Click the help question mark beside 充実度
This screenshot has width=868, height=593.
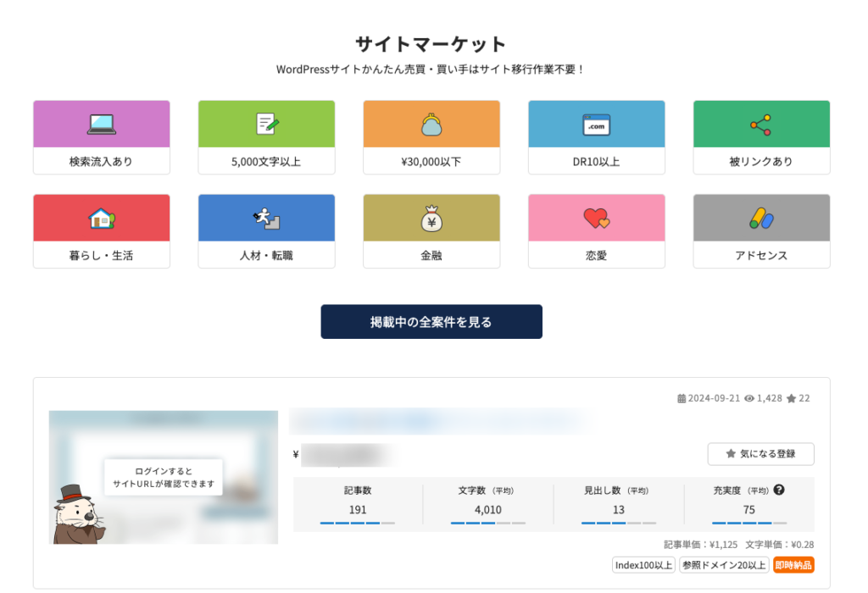coord(779,490)
